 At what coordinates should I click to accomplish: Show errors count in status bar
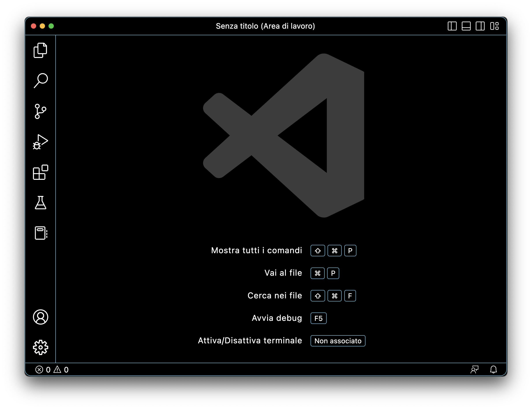43,370
